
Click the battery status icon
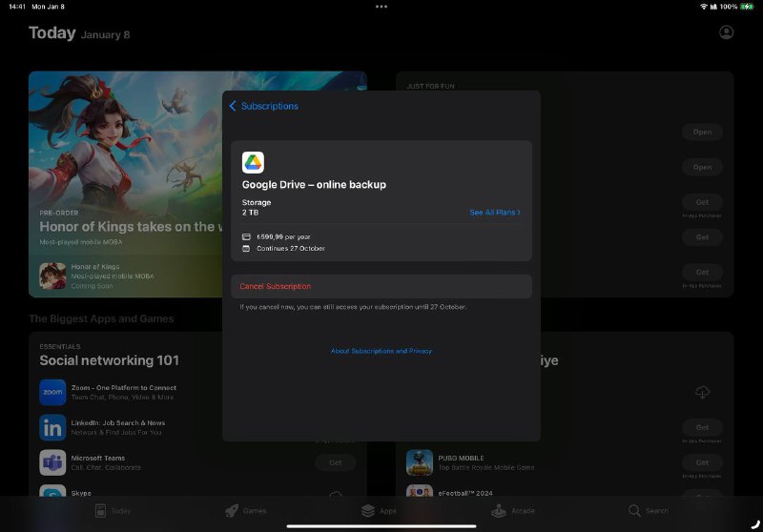(x=747, y=7)
